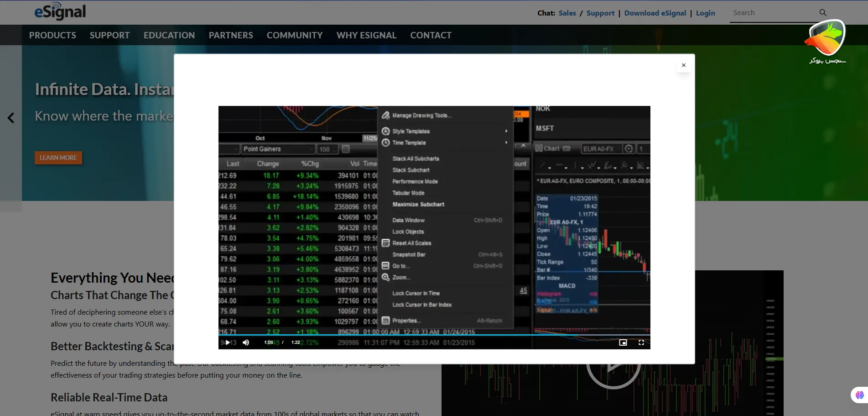
Task: Enter fullscreen mode on the video
Action: (641, 342)
